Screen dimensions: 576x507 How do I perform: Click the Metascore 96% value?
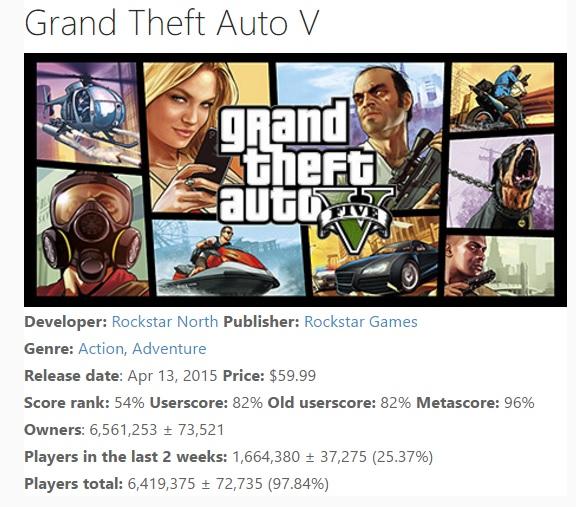click(x=519, y=403)
